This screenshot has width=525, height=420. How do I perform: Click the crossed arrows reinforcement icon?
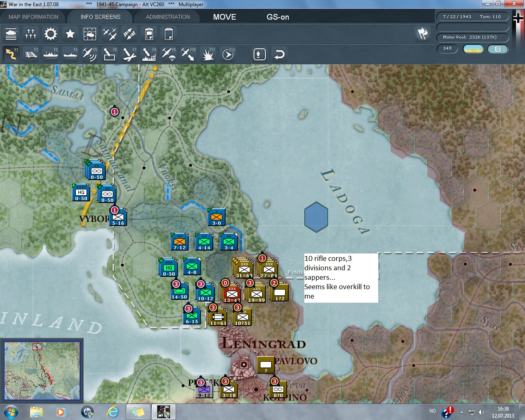129,34
